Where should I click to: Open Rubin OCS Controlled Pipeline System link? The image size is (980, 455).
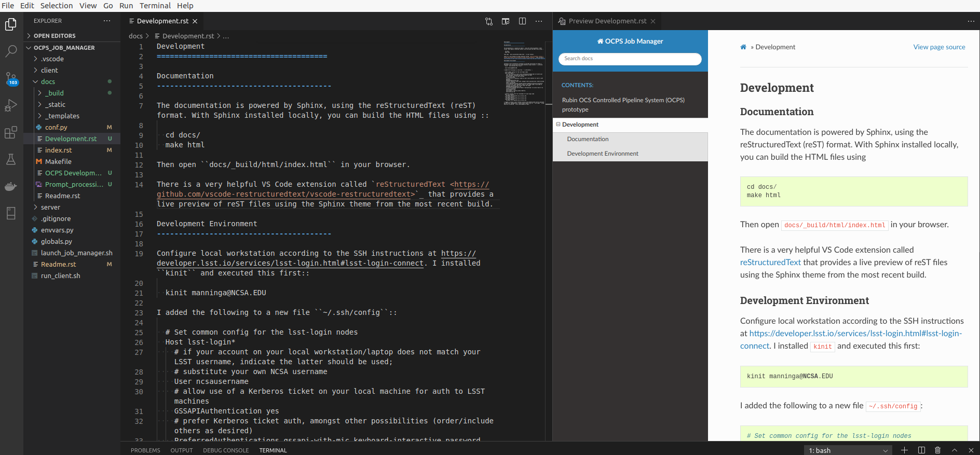coord(623,105)
